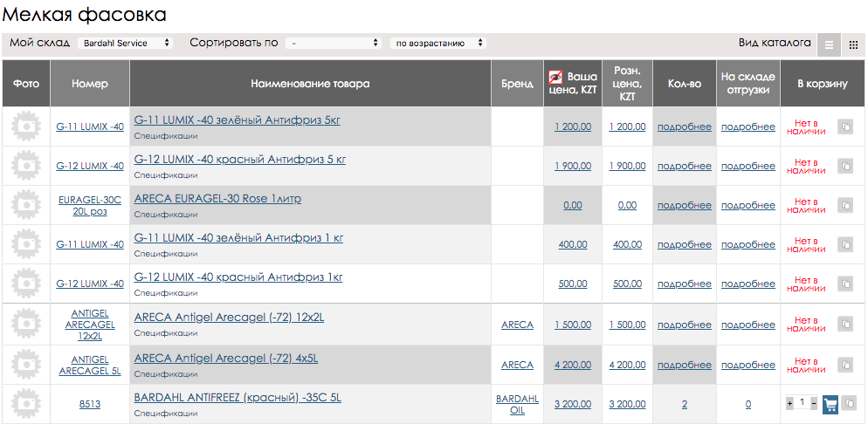Click copy icon in G-11 LUMIX 5кг row
Screen dimensions: 868x424
click(x=845, y=127)
